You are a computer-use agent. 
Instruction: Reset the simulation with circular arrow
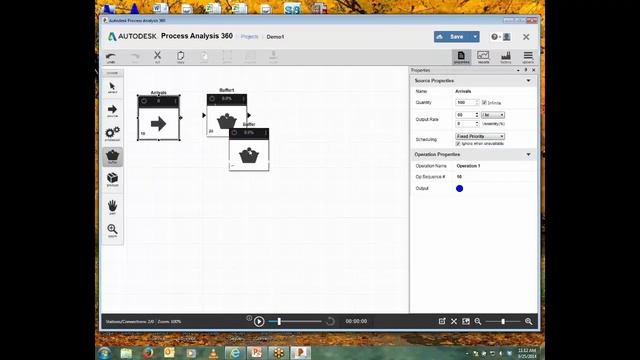click(330, 322)
